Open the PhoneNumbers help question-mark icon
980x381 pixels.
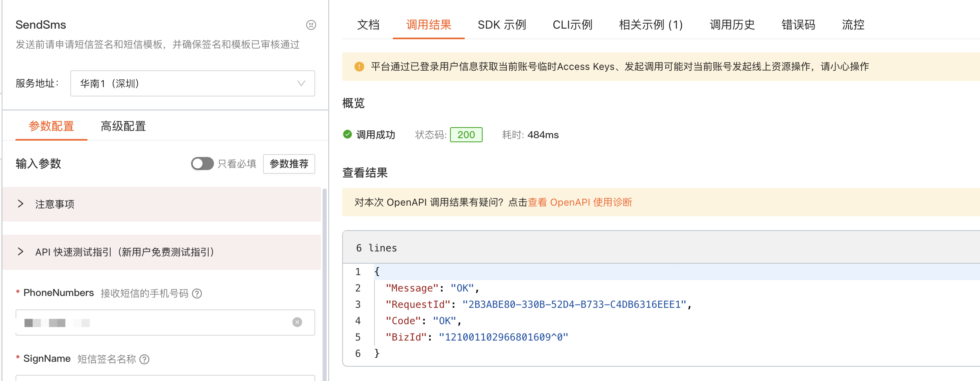(x=197, y=294)
